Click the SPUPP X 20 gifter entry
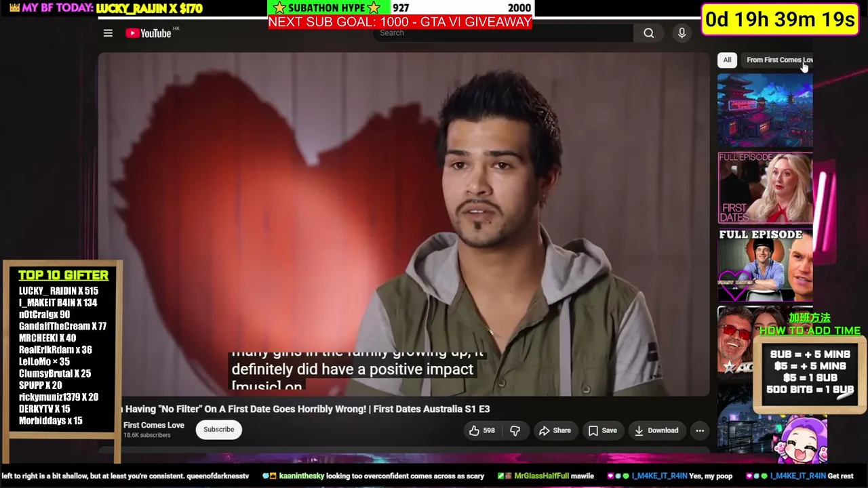 [x=40, y=385]
